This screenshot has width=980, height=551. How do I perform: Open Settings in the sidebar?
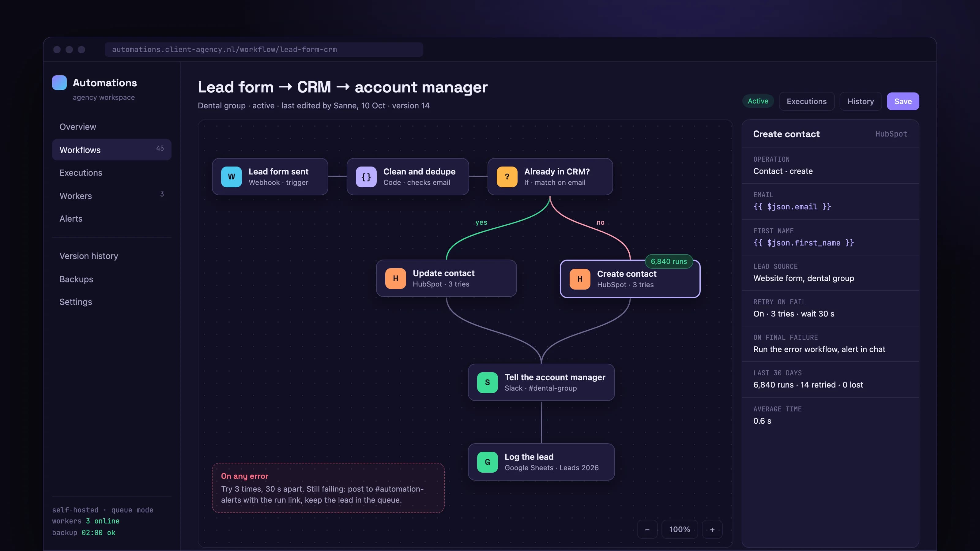(x=111, y=302)
